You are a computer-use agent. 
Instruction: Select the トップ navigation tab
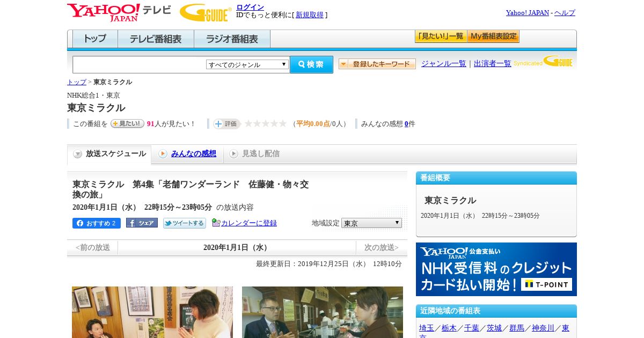tap(95, 39)
